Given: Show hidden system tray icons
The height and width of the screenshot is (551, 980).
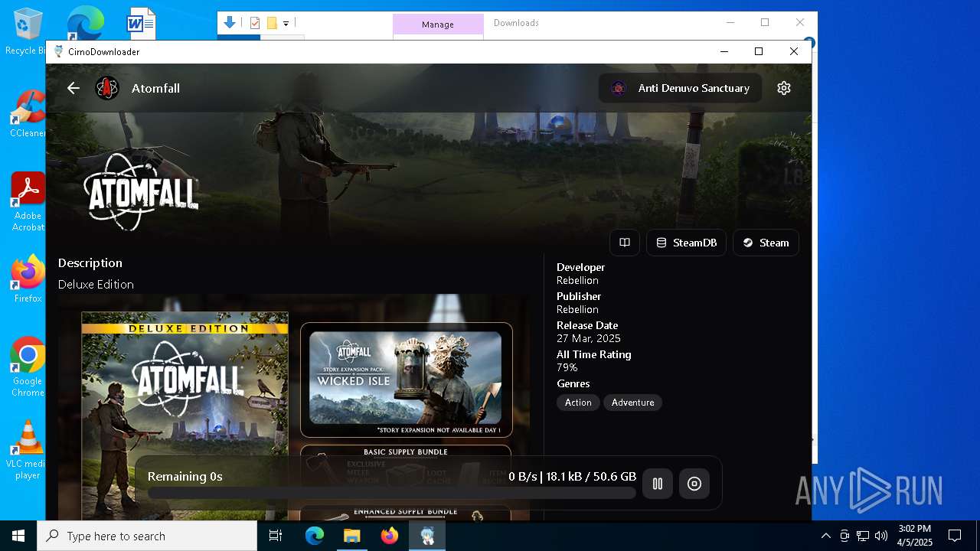Looking at the screenshot, I should (x=825, y=536).
